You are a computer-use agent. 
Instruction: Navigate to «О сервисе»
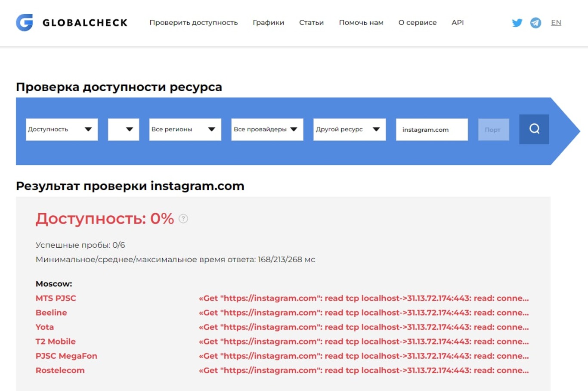point(417,22)
